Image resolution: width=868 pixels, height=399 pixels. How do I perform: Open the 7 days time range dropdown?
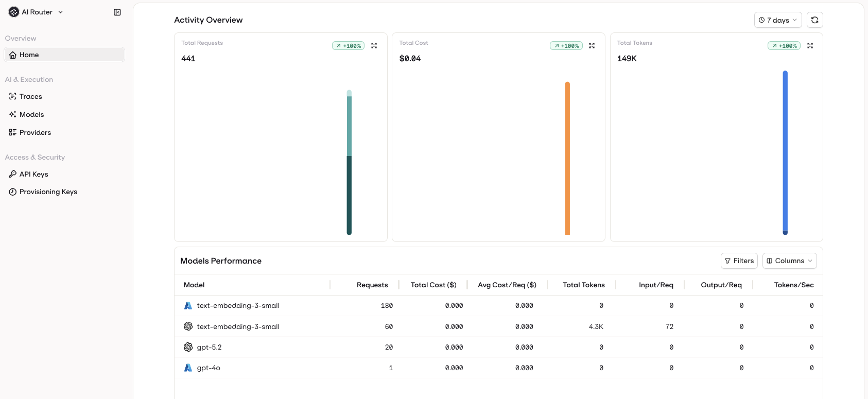[778, 20]
